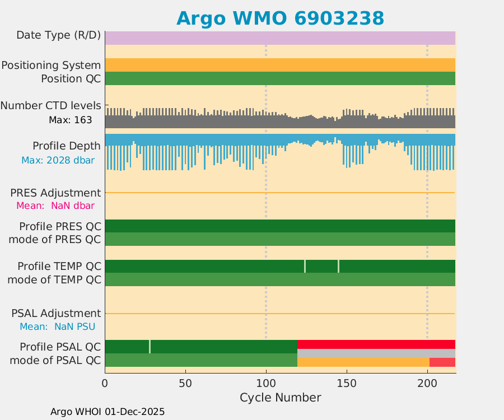Click the Mean: NaN dbar text

click(x=55, y=206)
